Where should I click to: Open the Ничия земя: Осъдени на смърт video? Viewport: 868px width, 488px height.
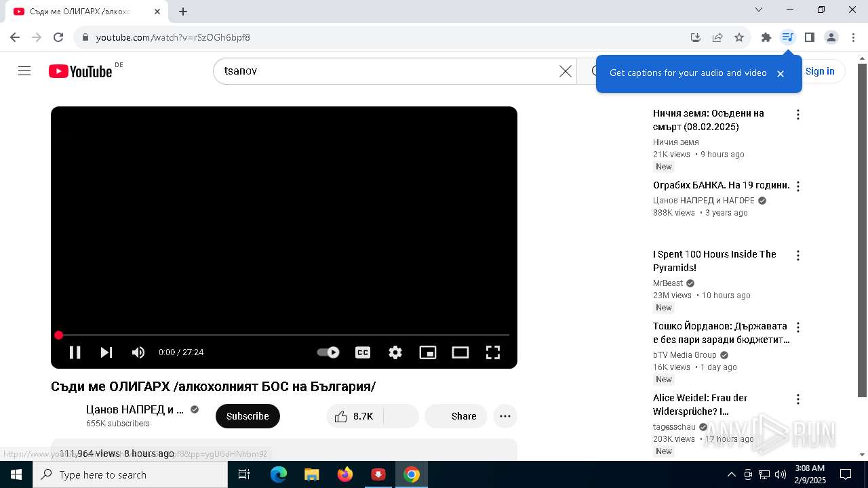coord(709,120)
